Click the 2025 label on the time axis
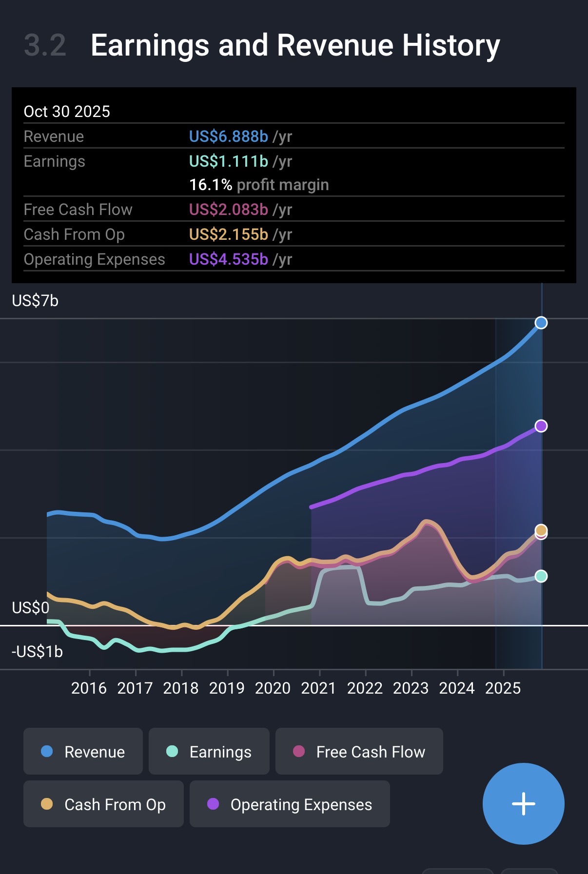The width and height of the screenshot is (588, 874). pos(503,688)
